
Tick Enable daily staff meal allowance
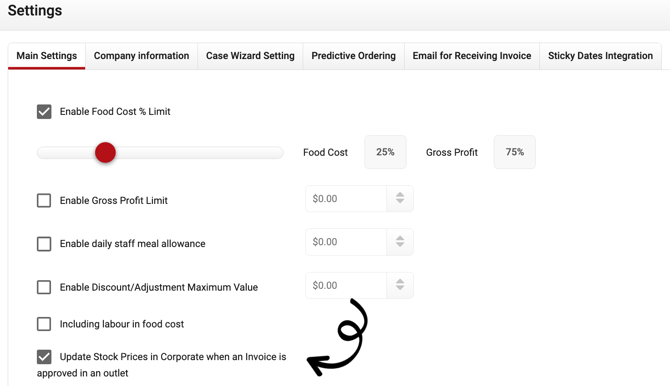click(44, 244)
